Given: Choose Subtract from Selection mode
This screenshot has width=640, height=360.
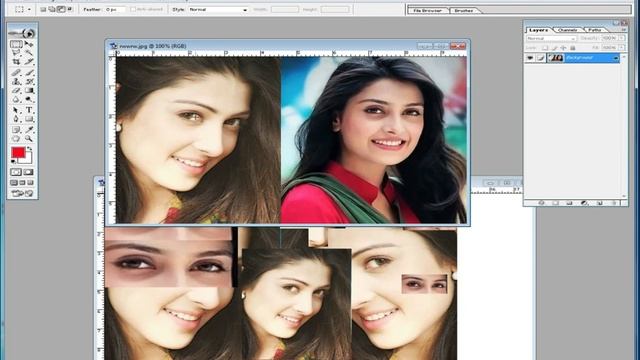Looking at the screenshot, I should [60, 9].
